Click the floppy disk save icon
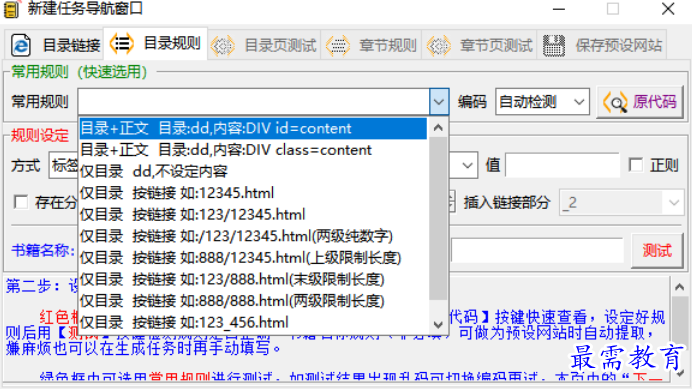The height and width of the screenshot is (389, 692). [x=554, y=45]
